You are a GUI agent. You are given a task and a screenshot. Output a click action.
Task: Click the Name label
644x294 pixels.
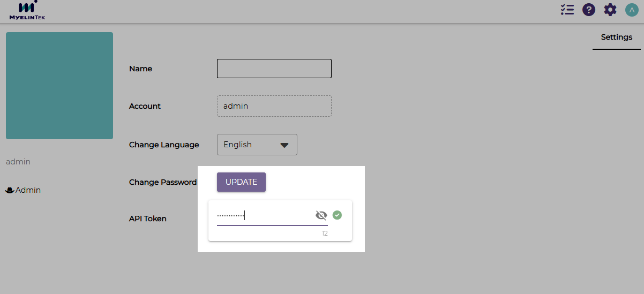pos(140,69)
